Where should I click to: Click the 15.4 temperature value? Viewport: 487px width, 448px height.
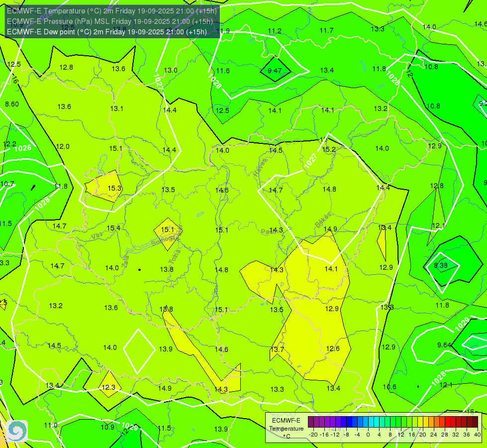(113, 228)
